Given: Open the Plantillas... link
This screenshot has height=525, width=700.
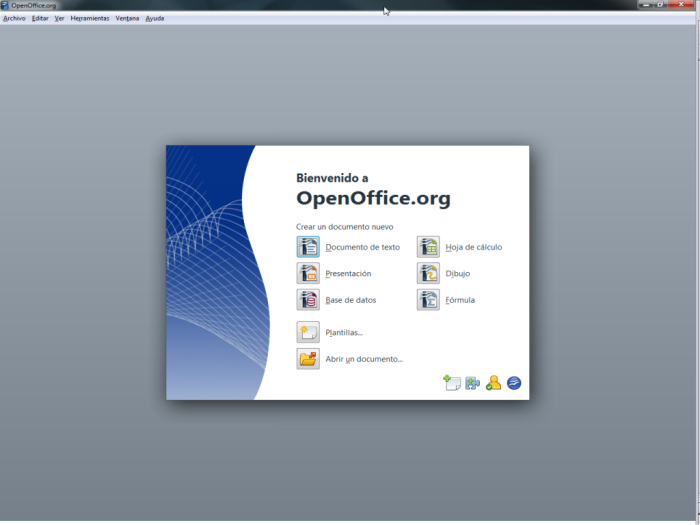Looking at the screenshot, I should (x=344, y=333).
